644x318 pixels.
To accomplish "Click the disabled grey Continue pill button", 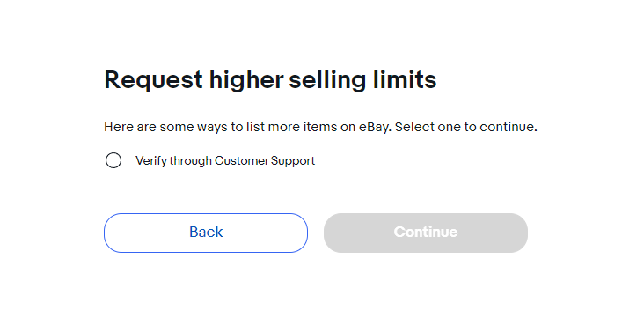I will point(426,233).
